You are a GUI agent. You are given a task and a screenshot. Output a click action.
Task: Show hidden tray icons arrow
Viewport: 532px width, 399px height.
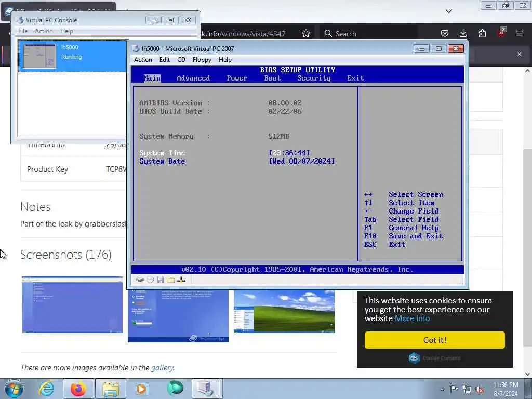coord(442,389)
